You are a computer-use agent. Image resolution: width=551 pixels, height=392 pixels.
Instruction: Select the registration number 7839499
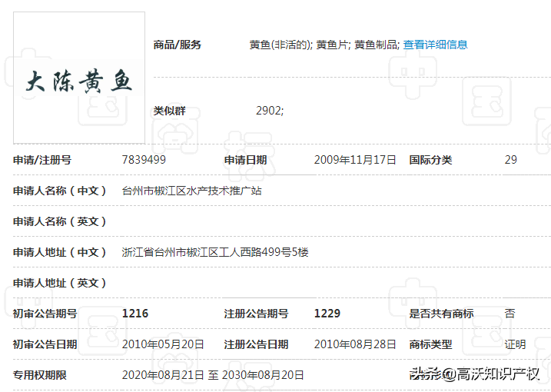(x=144, y=160)
